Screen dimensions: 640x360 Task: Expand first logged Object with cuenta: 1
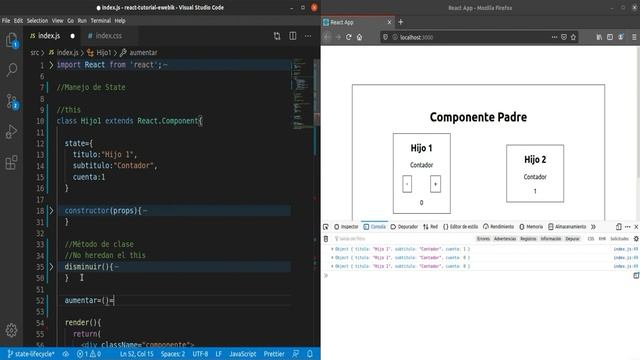click(x=332, y=249)
